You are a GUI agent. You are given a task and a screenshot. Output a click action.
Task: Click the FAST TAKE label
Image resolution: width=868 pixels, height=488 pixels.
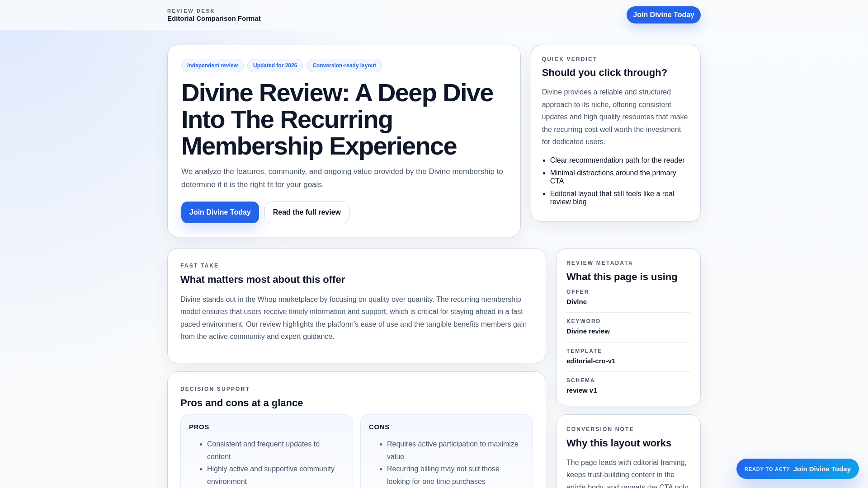tap(199, 266)
